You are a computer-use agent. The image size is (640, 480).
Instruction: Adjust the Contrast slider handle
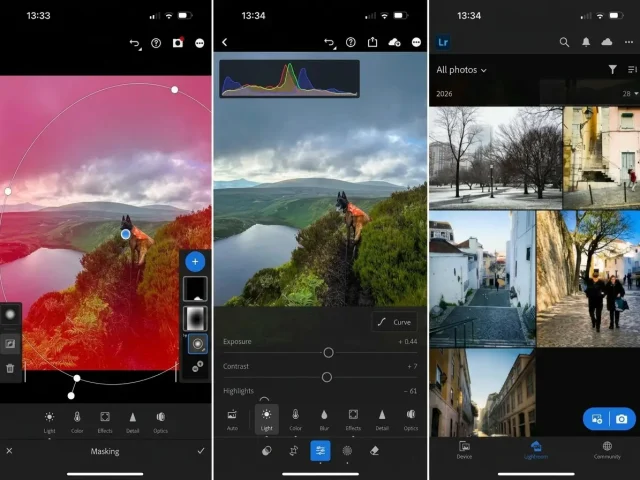327,377
